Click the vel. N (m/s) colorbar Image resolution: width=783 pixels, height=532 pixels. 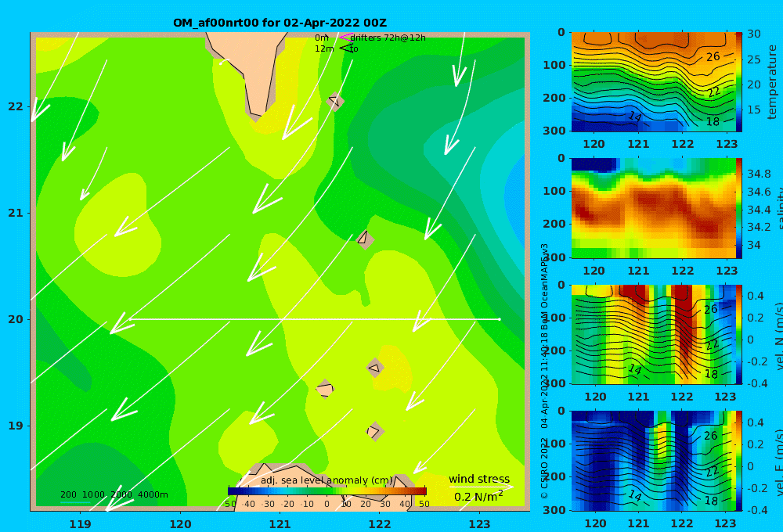[738, 334]
